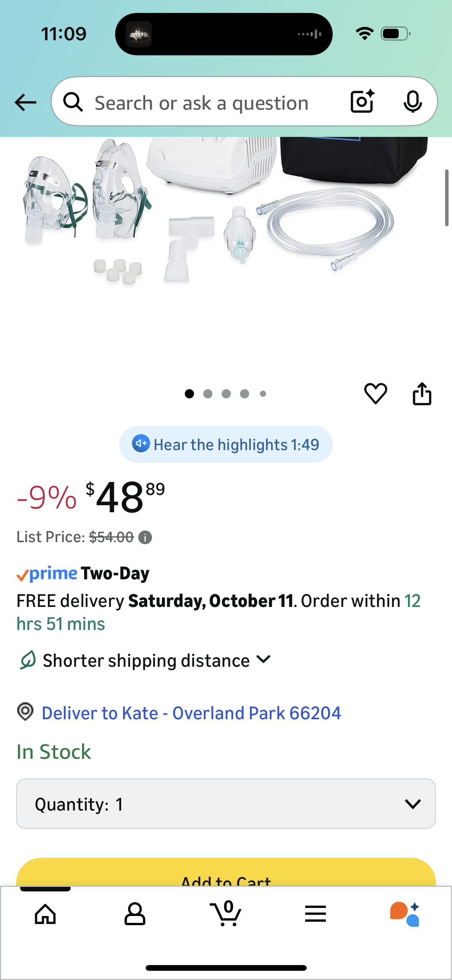
Task: Jump to second product image dot
Action: [x=208, y=394]
